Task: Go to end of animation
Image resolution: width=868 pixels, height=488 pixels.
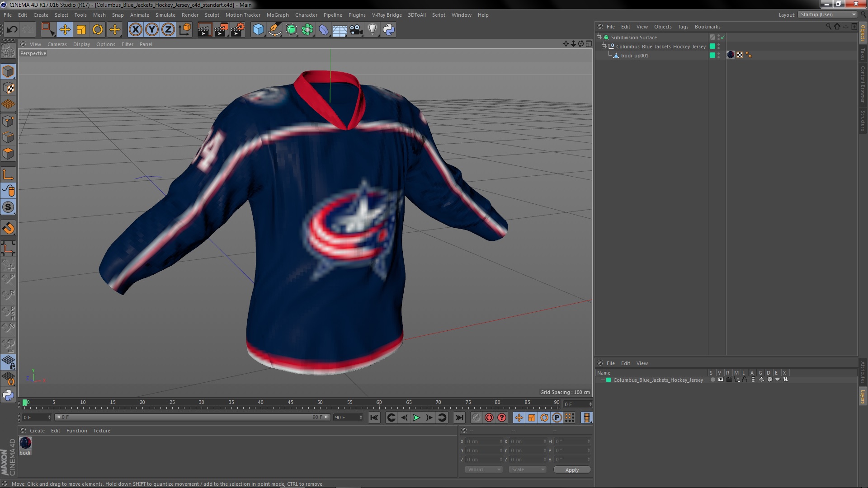Action: point(459,418)
